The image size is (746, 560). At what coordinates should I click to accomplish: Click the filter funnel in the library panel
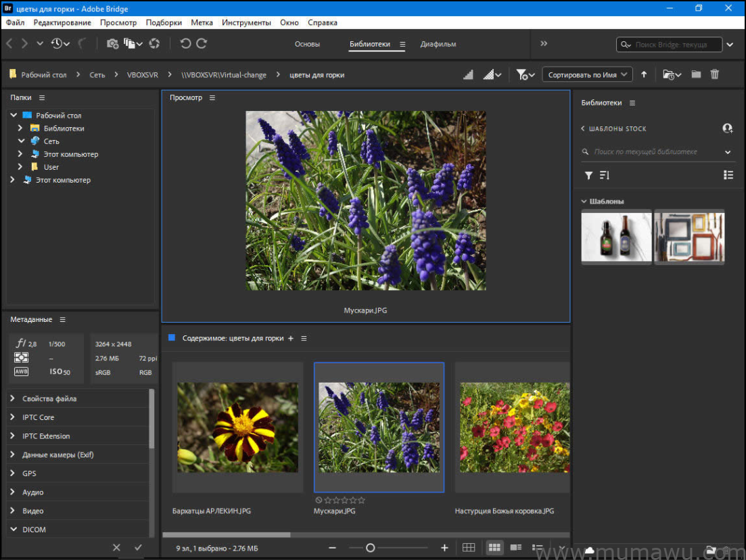(x=588, y=175)
